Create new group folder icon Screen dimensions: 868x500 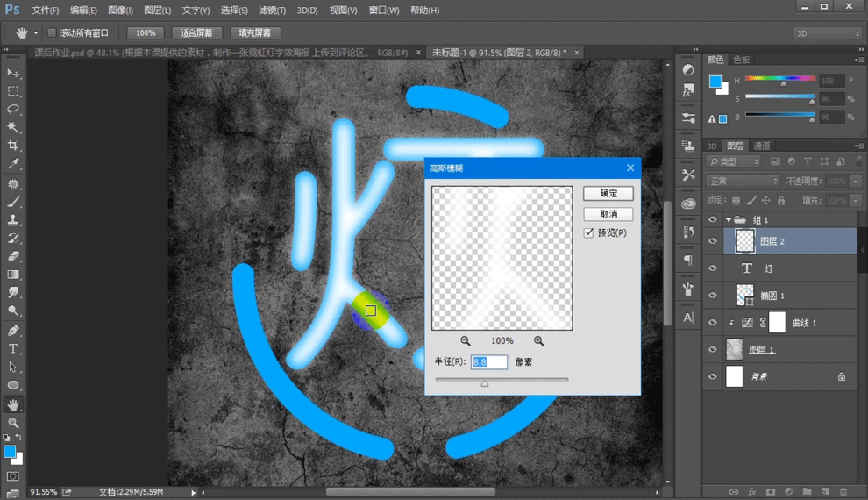pyautogui.click(x=807, y=492)
